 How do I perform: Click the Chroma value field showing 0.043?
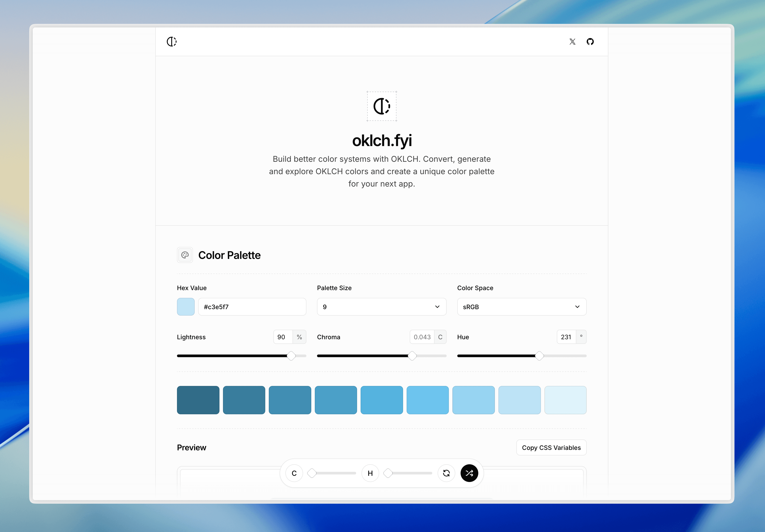point(422,337)
